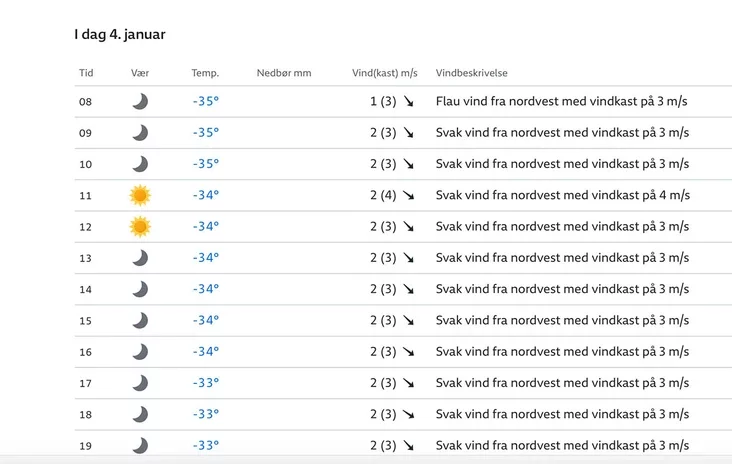Click the Vind(kast) m/s column header
Viewport: 732px width, 464px height.
point(385,73)
